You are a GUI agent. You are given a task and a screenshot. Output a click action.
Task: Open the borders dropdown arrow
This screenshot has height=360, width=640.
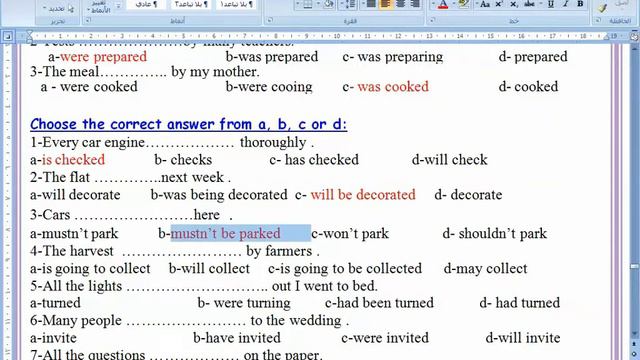[298, 4]
